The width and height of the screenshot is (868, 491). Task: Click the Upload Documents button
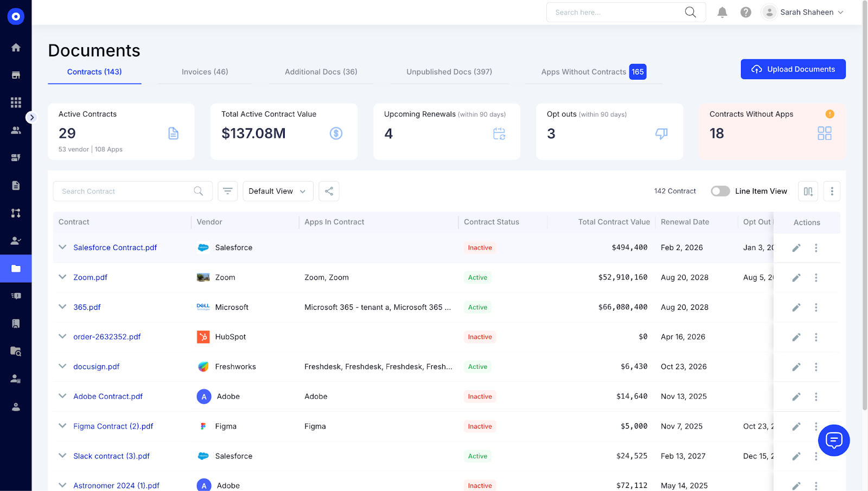[x=793, y=69]
